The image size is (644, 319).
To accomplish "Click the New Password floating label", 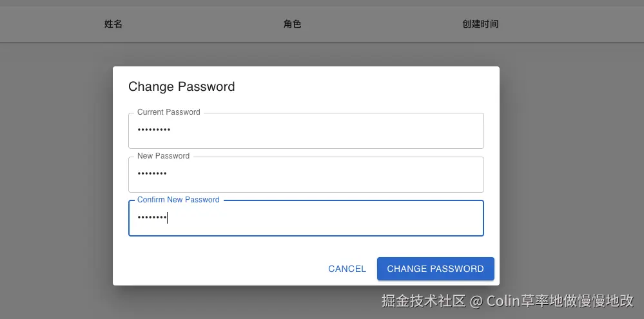I will click(163, 156).
